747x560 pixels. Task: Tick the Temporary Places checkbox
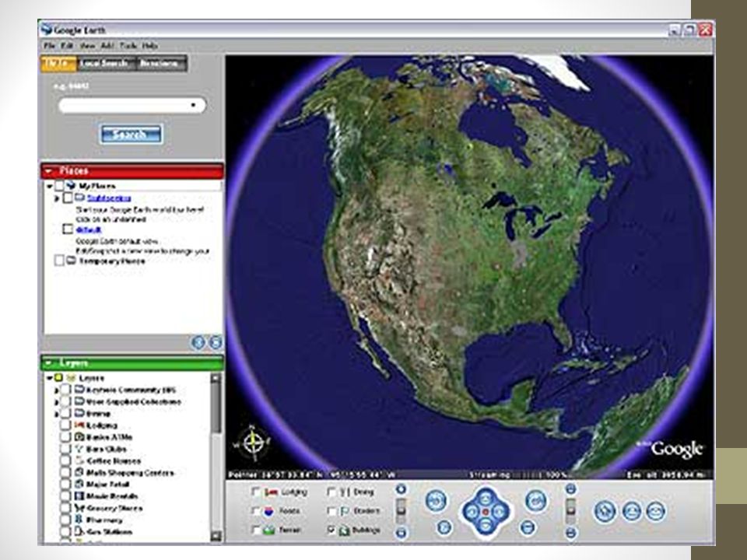pos(59,261)
